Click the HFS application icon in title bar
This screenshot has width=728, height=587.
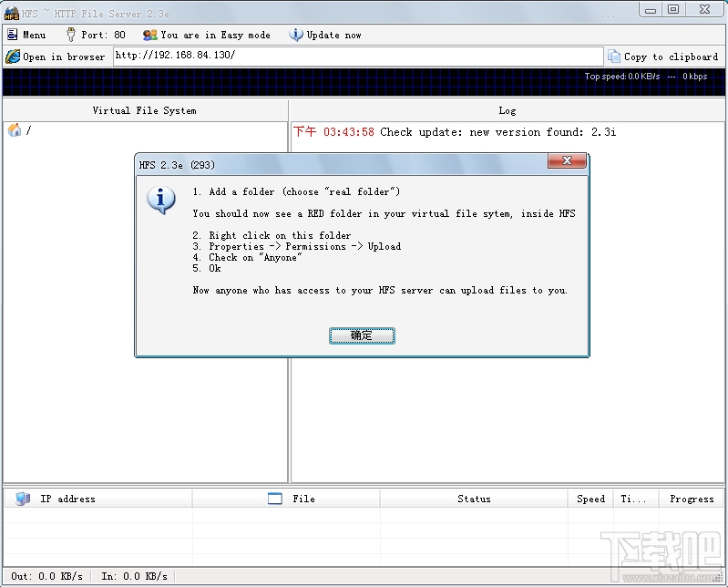tap(12, 14)
